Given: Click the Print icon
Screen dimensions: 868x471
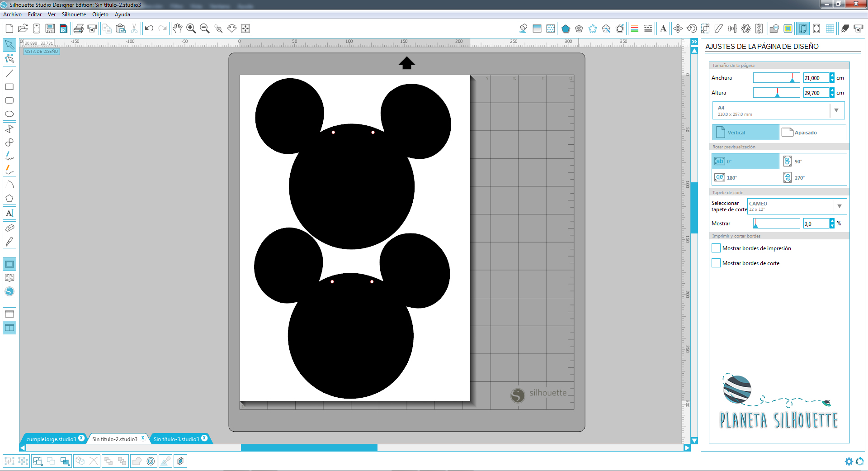Looking at the screenshot, I should tap(79, 29).
